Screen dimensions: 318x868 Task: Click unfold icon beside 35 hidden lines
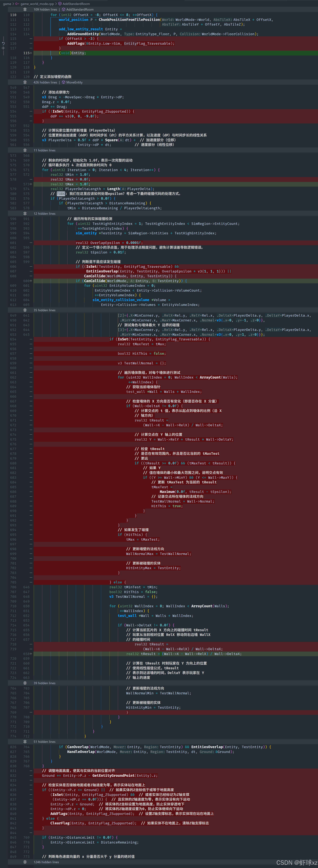coord(25,310)
